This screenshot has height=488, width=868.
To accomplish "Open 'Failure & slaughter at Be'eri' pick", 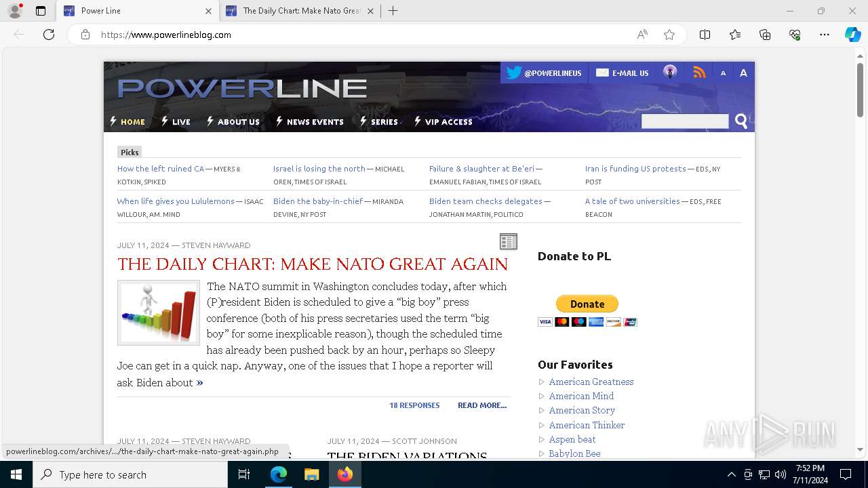I will 481,169.
